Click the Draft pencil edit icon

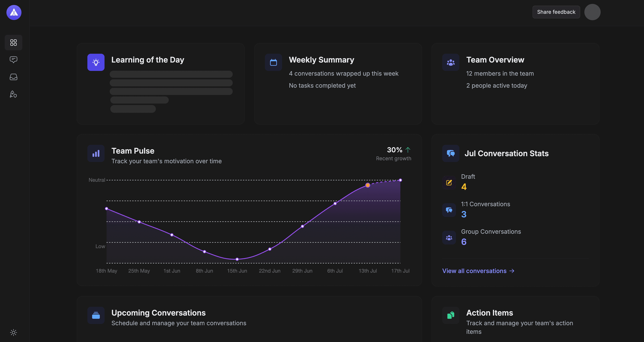[x=449, y=183]
